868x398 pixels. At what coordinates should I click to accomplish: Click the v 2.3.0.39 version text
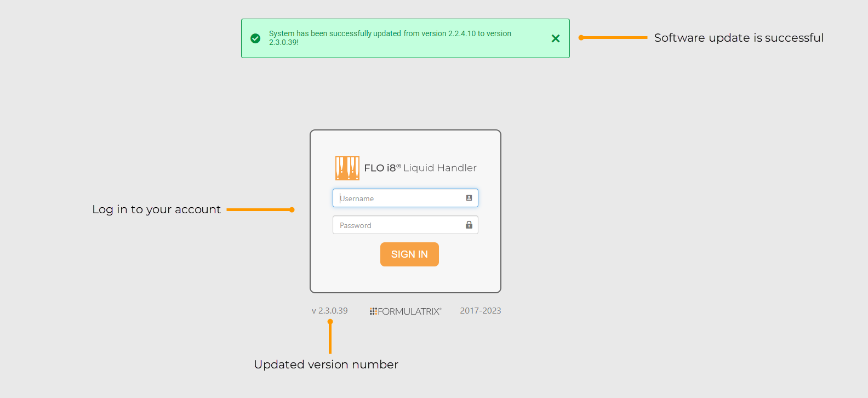(330, 311)
